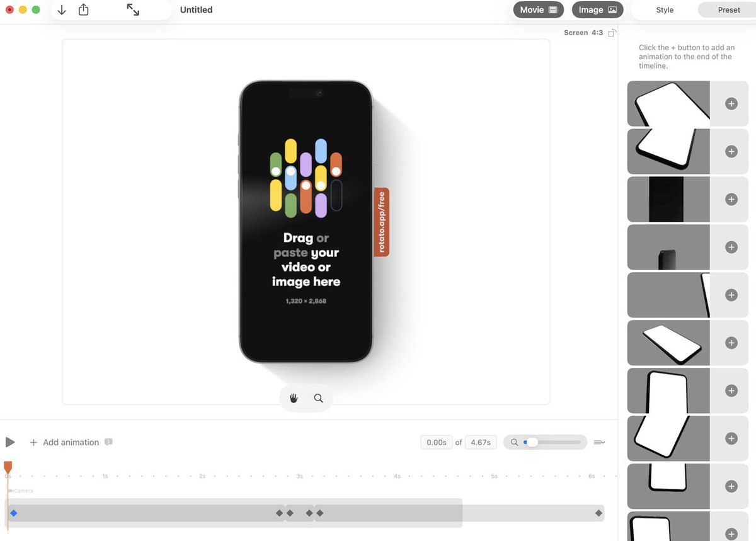Switch to Image mode
This screenshot has width=756, height=541.
597,10
